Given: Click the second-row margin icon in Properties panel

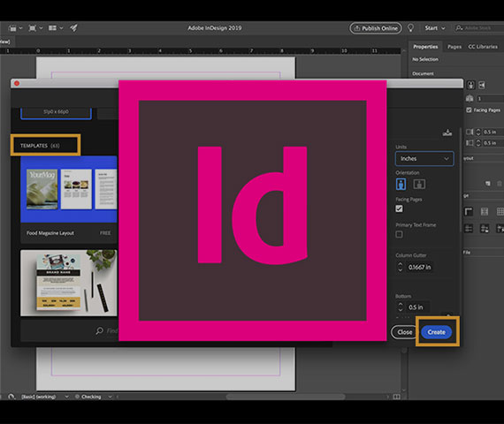Looking at the screenshot, I should pyautogui.click(x=470, y=143).
